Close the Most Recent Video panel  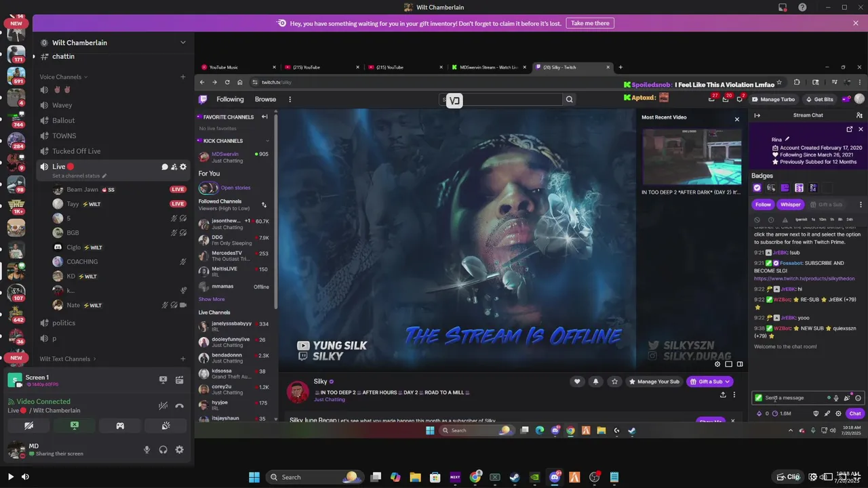tap(737, 119)
